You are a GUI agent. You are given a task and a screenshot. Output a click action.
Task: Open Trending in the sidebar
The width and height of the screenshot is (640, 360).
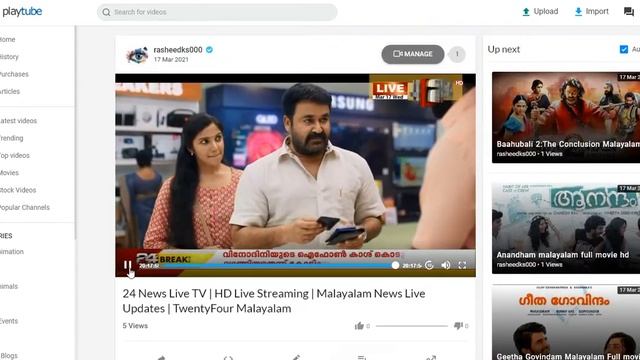click(11, 138)
